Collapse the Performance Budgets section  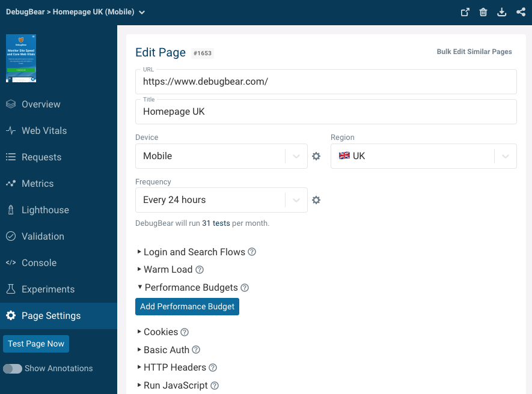188,288
